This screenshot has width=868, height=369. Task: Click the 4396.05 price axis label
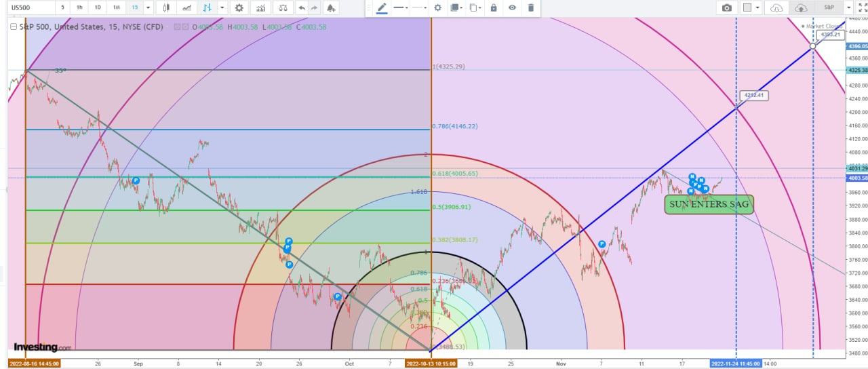(857, 47)
